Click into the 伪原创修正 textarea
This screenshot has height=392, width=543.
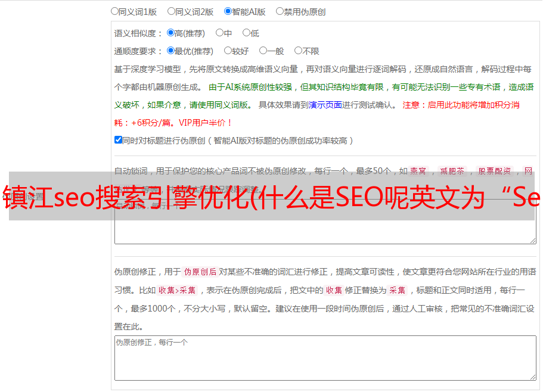point(325,358)
